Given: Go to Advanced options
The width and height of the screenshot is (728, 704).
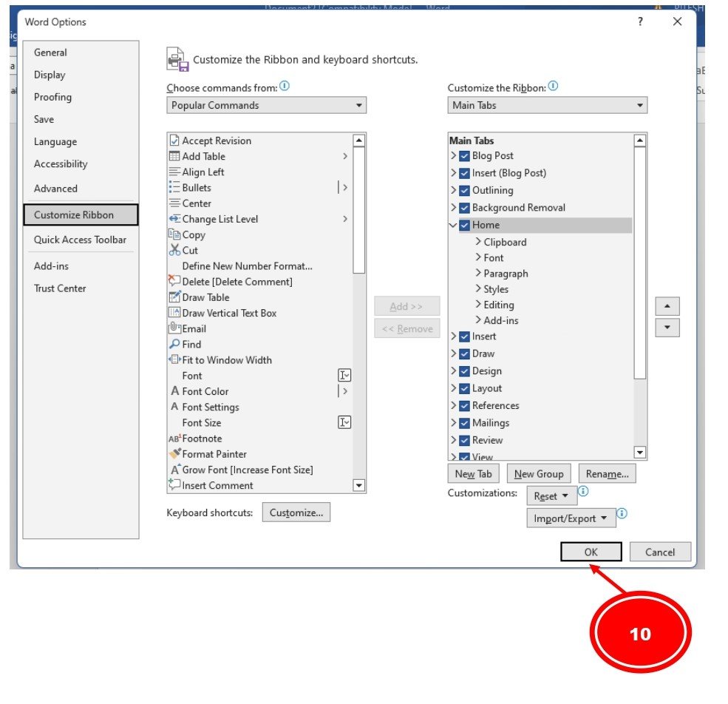Looking at the screenshot, I should pyautogui.click(x=55, y=189).
